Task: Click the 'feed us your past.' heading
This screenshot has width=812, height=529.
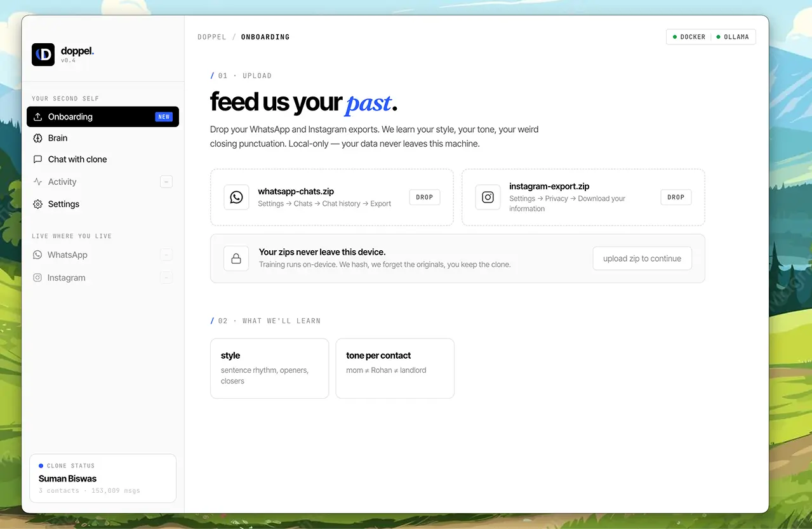Action: [303, 102]
